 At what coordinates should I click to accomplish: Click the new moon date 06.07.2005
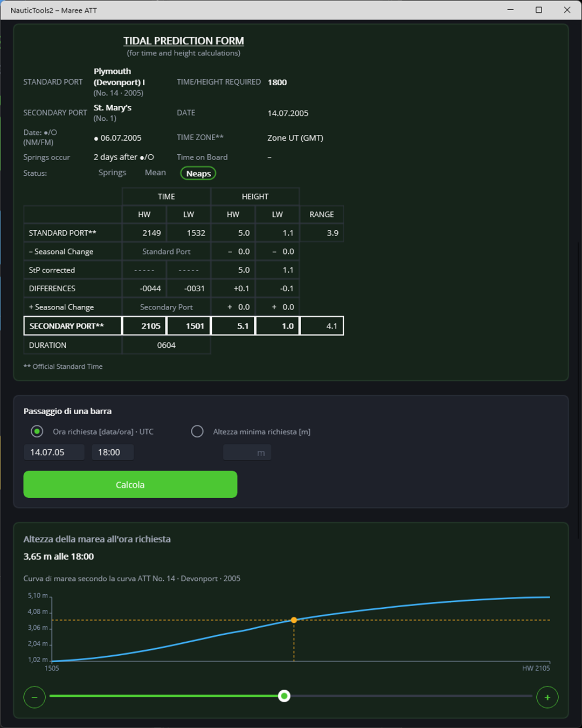(121, 138)
